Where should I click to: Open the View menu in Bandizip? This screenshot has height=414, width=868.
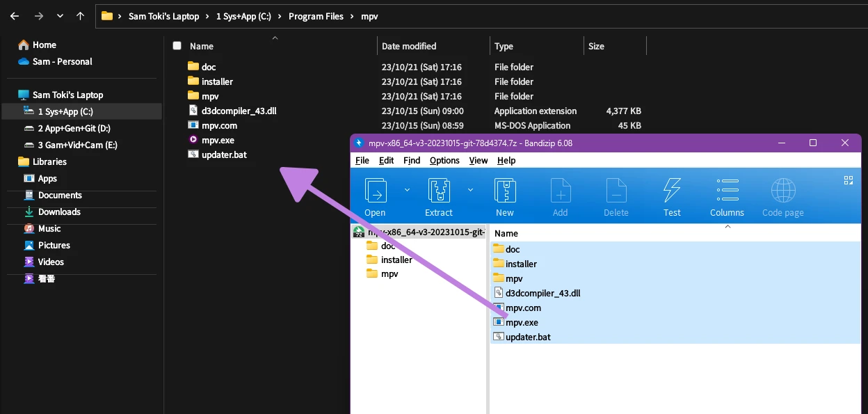[x=479, y=160]
